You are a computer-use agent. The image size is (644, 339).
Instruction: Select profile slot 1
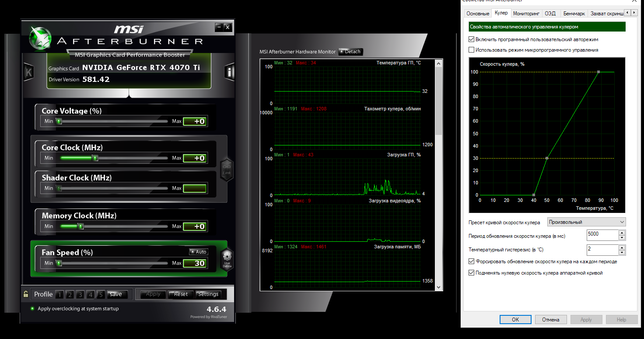pyautogui.click(x=59, y=294)
